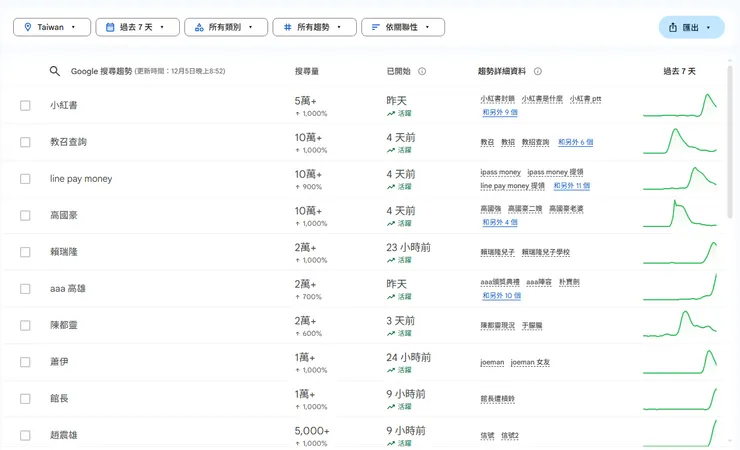Viewport: 740px width, 450px height.
Task: Click 和另外 10 個 link in aaa 高雄 row
Action: (501, 296)
